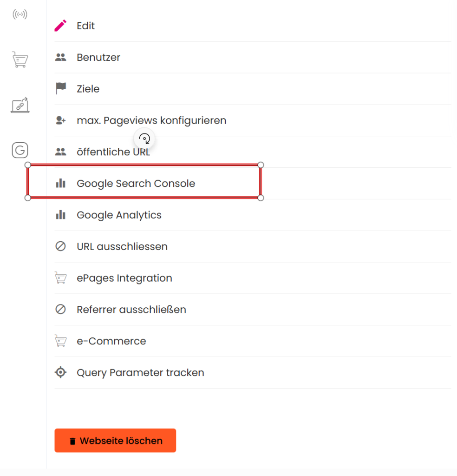
Task: Open the shopping cart sidebar icon
Action: click(x=20, y=59)
